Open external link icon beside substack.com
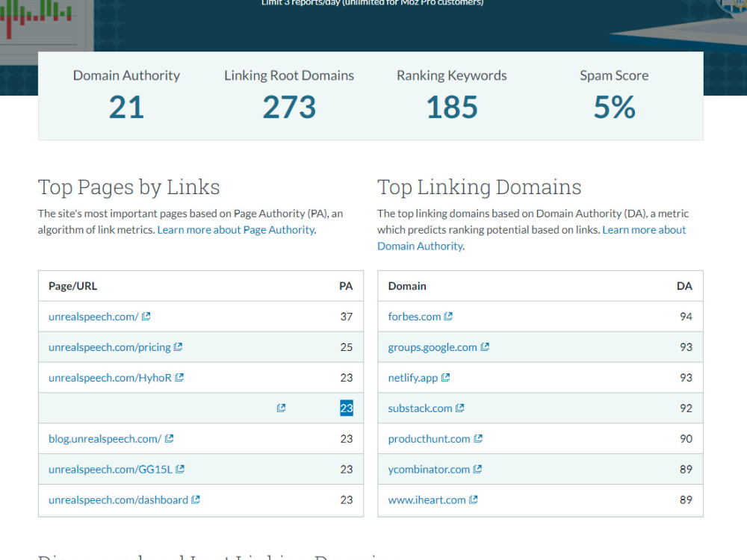This screenshot has height=560, width=747. click(459, 408)
